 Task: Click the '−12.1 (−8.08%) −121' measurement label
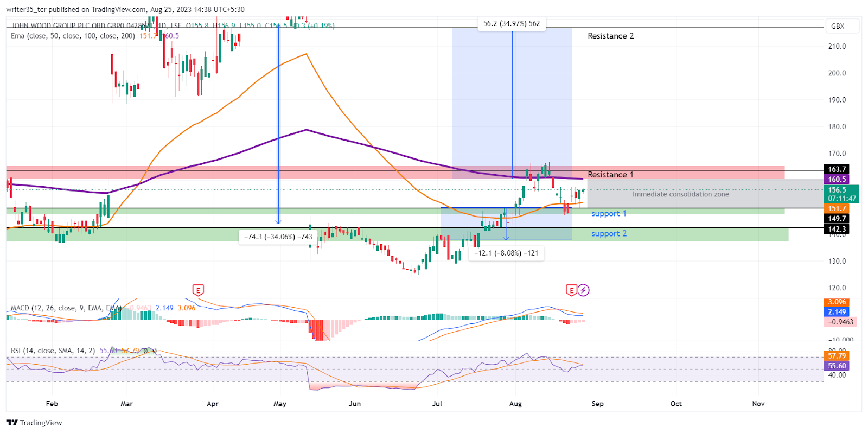point(506,253)
